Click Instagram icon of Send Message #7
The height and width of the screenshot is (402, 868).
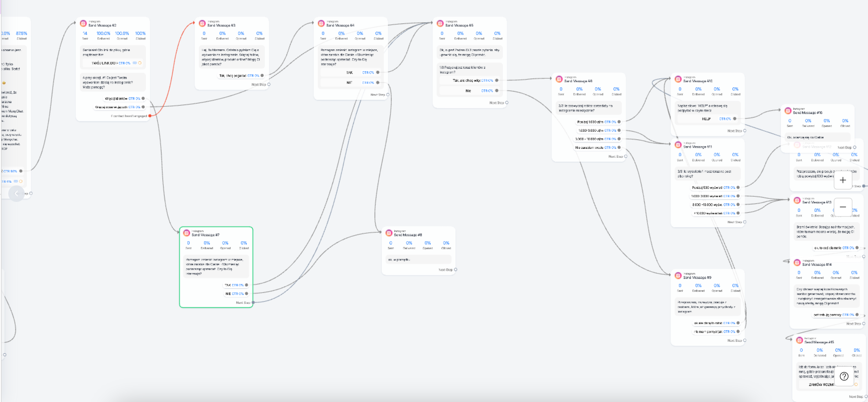(186, 233)
